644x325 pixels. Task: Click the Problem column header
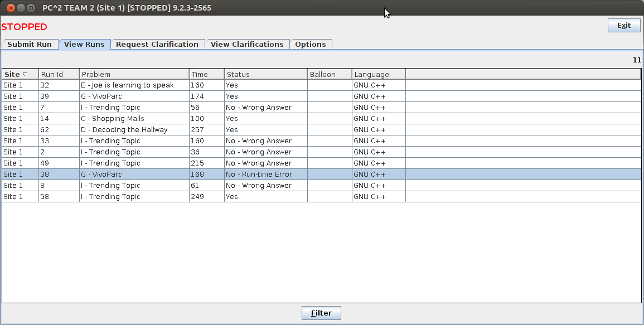coord(134,74)
